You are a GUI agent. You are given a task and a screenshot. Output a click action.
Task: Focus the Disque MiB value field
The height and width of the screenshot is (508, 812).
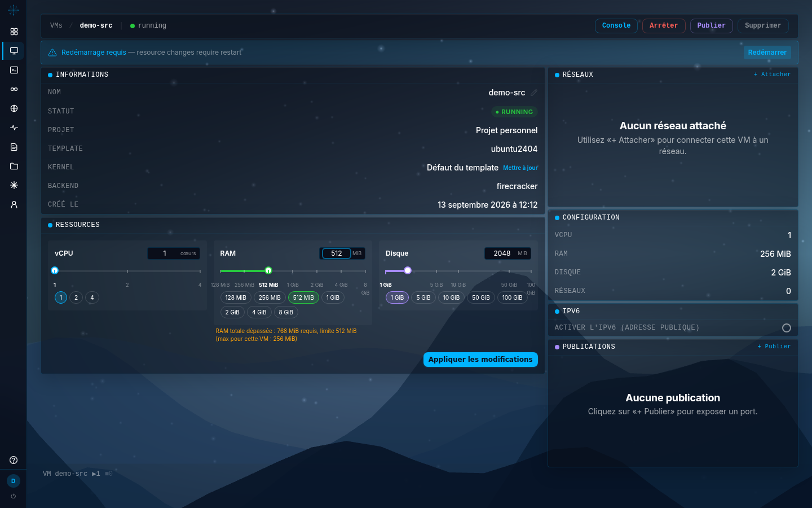tap(502, 253)
